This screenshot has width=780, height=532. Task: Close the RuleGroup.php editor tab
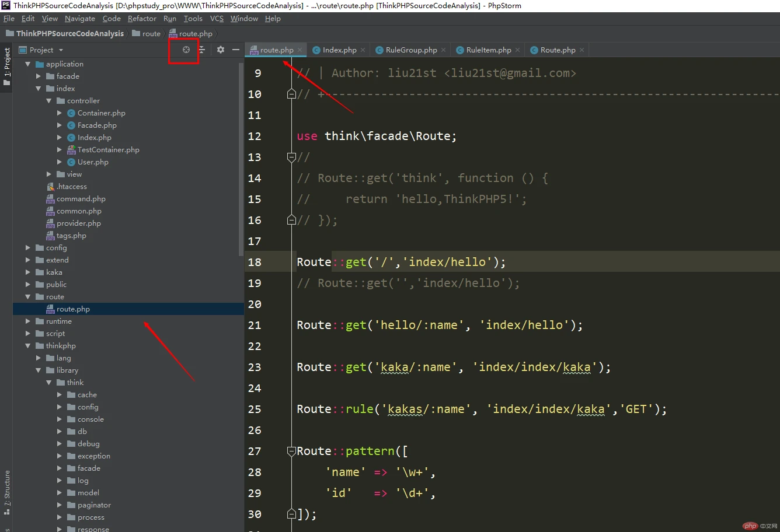pos(444,50)
